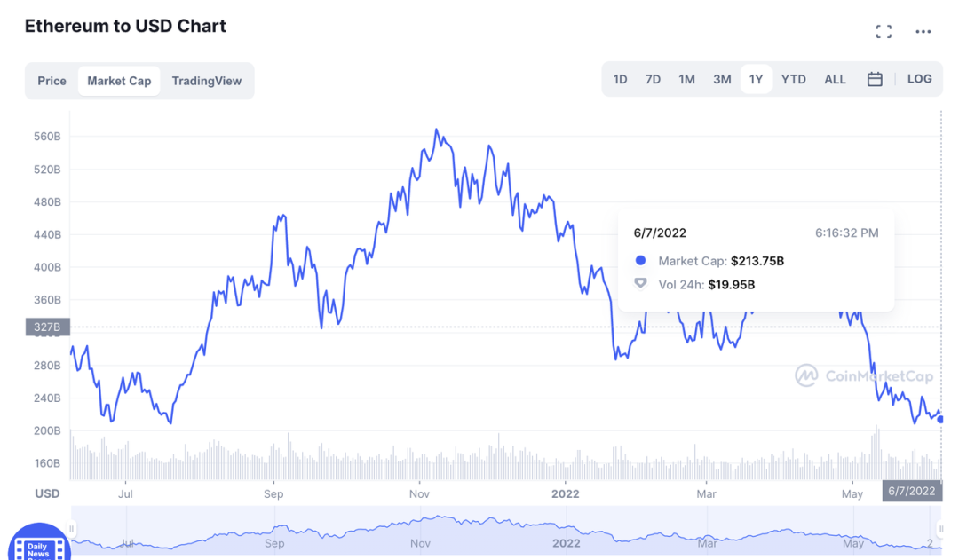
Task: Click the CoinMarketCap watermark logo
Action: coord(865,375)
